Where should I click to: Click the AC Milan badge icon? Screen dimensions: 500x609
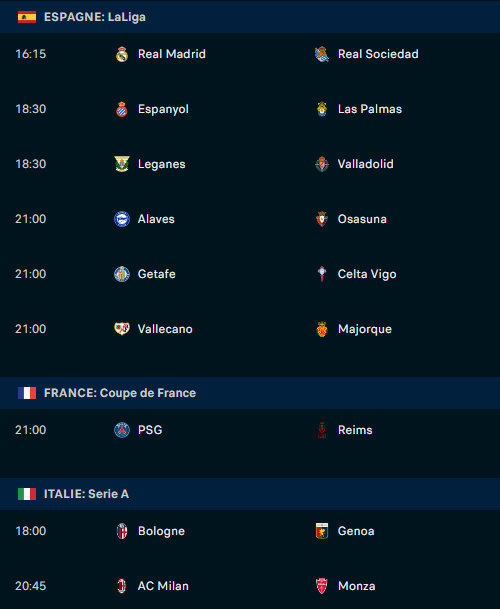[122, 586]
